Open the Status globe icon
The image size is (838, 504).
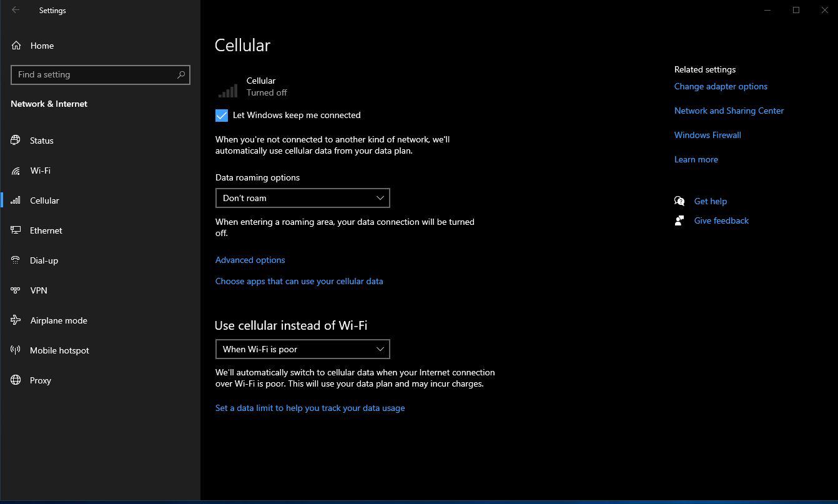pos(16,141)
